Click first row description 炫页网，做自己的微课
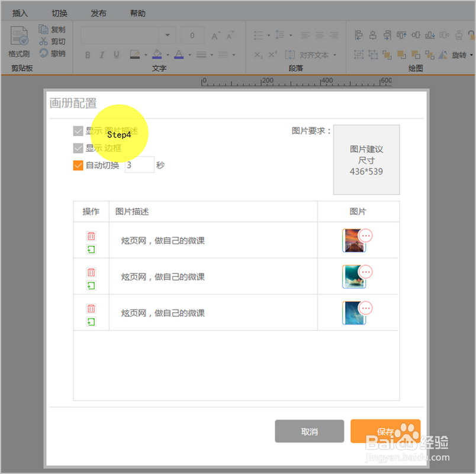Image resolution: width=476 pixels, height=474 pixels. (163, 241)
